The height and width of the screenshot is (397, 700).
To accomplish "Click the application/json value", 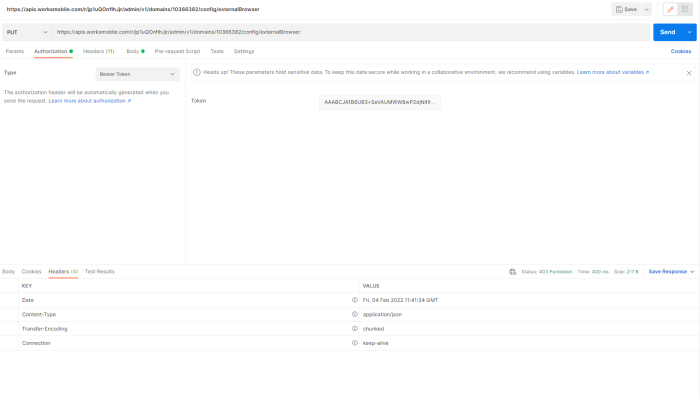I will coord(382,314).
